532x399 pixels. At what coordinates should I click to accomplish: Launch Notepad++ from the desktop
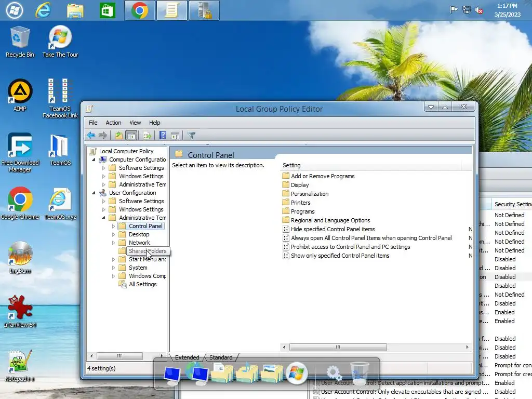(20, 366)
